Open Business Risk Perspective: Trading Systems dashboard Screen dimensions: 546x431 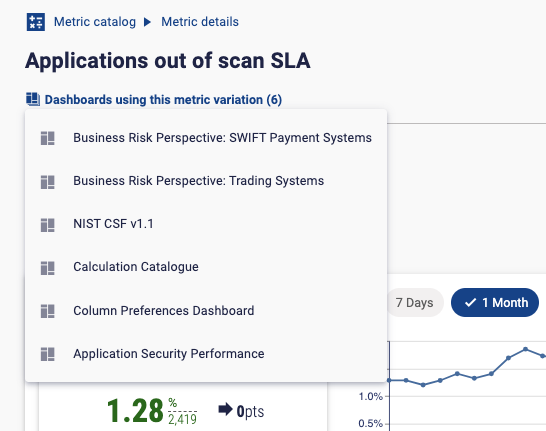click(206, 181)
